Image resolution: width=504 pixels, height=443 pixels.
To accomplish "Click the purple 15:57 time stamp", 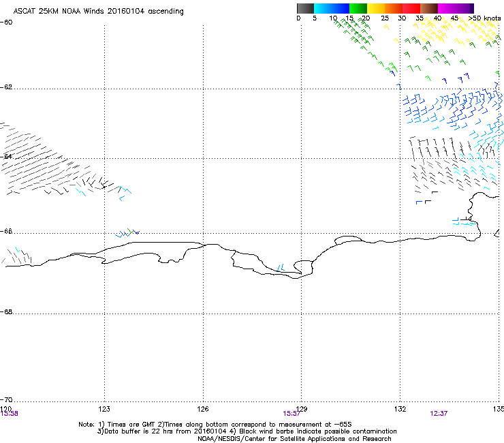I will [x=292, y=414].
